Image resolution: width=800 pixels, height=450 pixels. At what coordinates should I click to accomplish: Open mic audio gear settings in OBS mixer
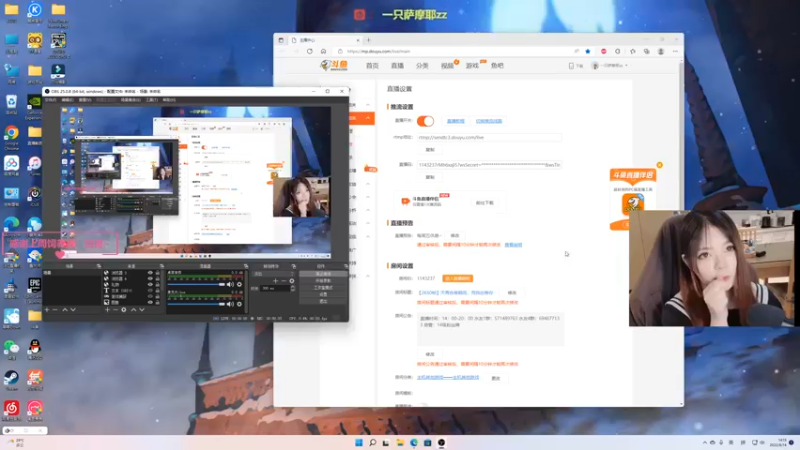(x=239, y=304)
